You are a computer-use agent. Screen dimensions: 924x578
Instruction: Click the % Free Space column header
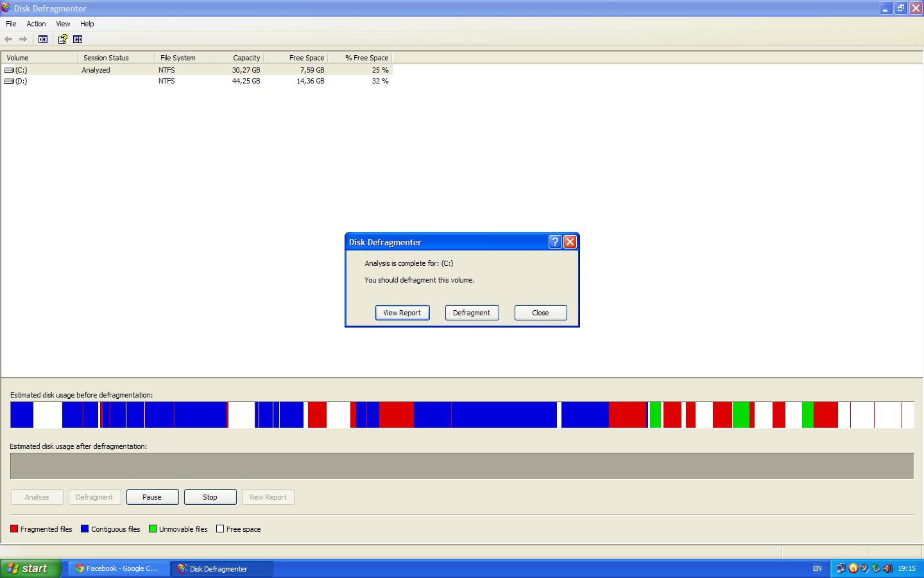tap(360, 58)
